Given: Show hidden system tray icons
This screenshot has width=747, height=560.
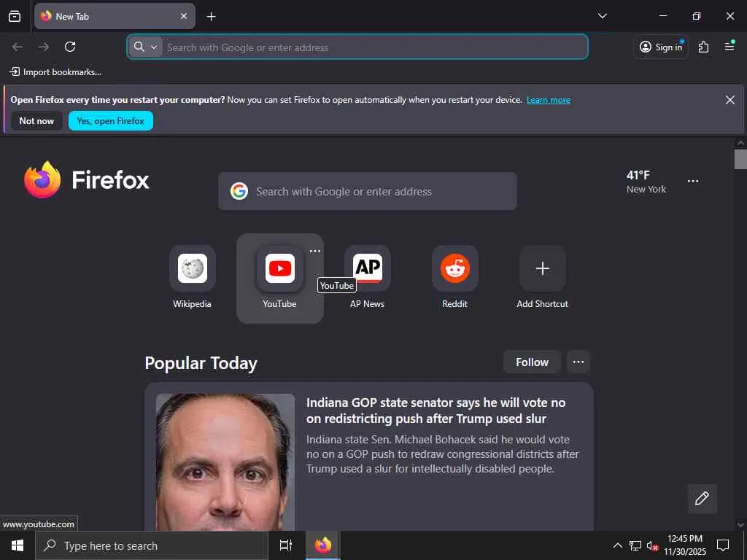Looking at the screenshot, I should [x=617, y=545].
